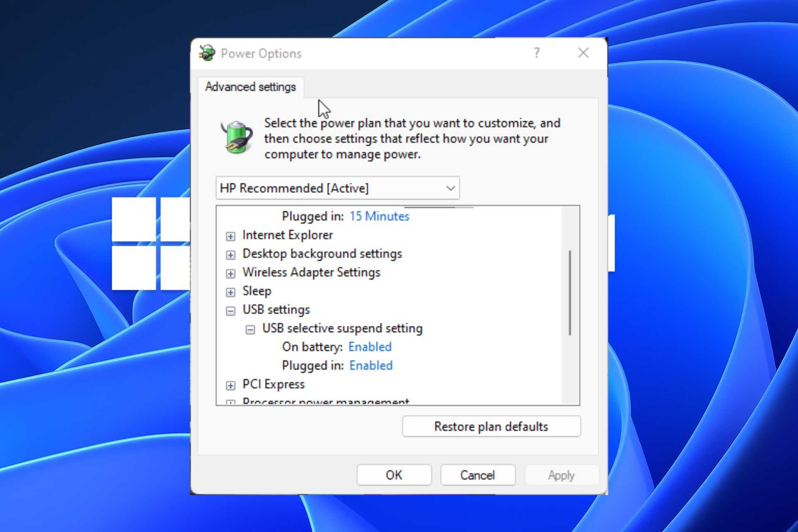Expand the Internet Explorer node
Screen dimensions: 798x532
[230, 236]
